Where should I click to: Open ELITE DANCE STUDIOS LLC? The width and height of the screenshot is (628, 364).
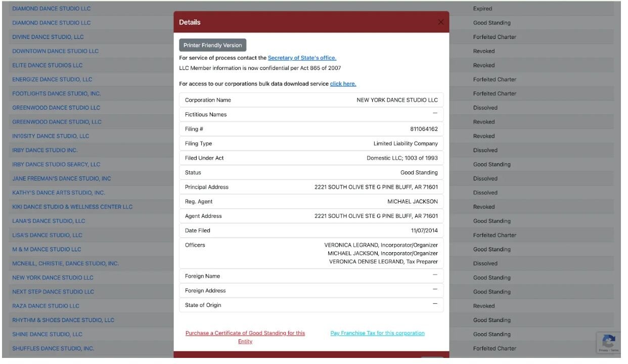pyautogui.click(x=48, y=65)
